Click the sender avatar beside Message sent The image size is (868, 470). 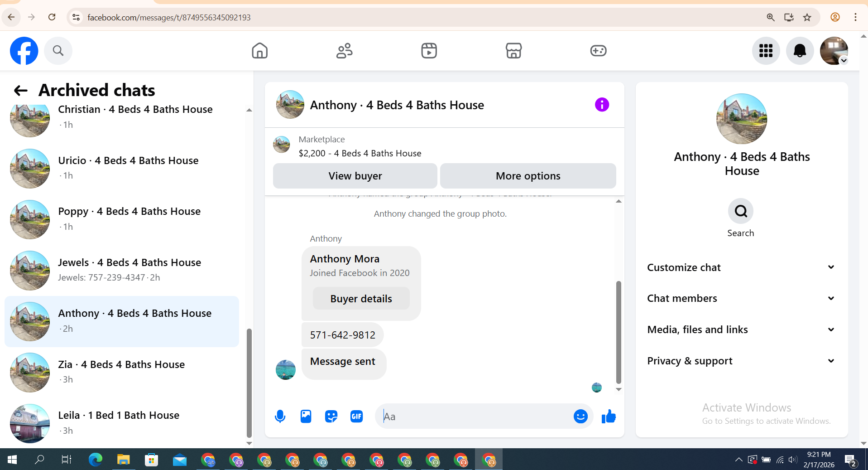pos(286,370)
